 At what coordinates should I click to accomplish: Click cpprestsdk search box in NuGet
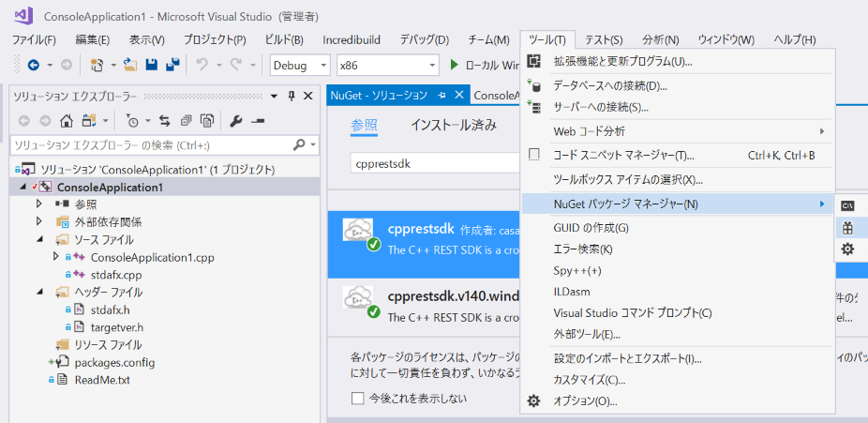(436, 164)
